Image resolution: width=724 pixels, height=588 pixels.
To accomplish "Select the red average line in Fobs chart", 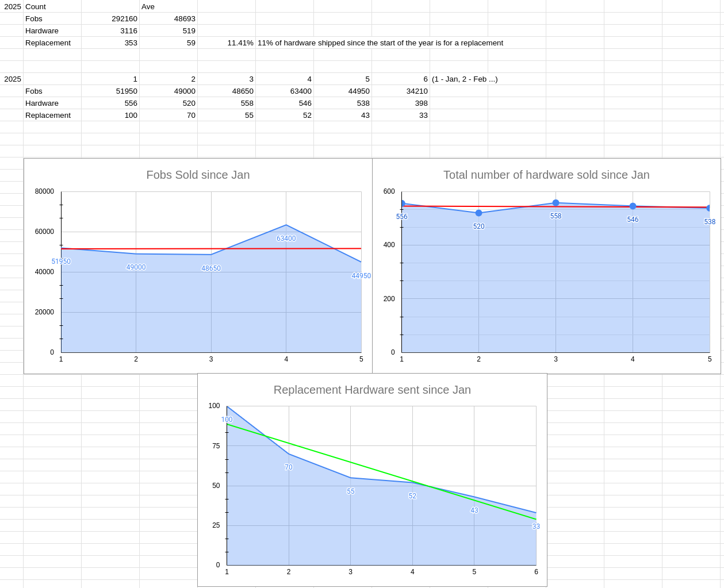I will pyautogui.click(x=173, y=249).
